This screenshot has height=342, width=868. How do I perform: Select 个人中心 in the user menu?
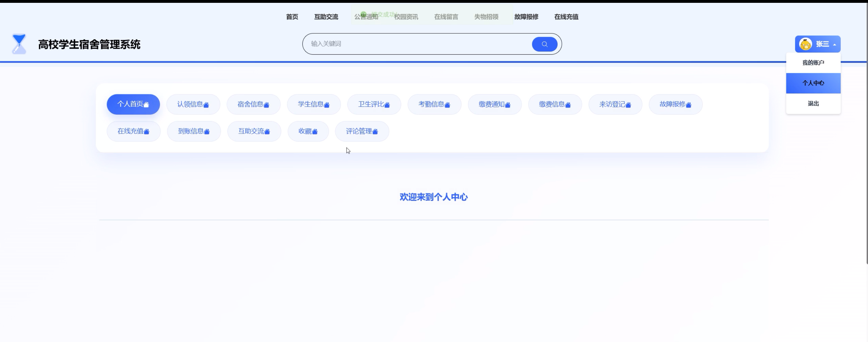813,83
